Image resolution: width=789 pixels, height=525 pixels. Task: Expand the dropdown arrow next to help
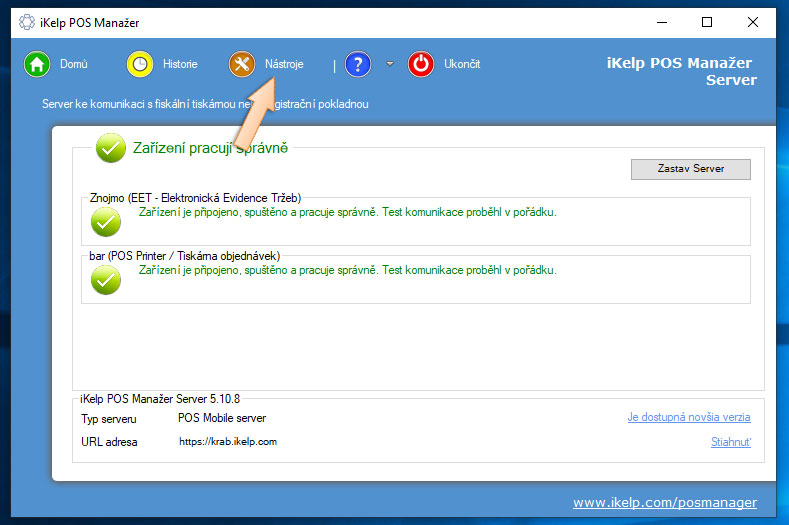pos(390,64)
